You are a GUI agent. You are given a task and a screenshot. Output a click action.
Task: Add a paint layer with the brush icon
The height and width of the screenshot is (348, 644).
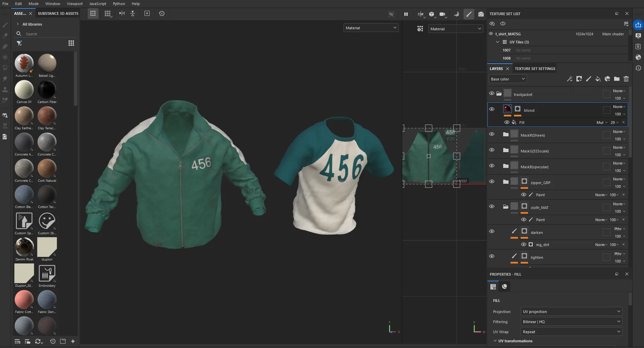coord(588,79)
